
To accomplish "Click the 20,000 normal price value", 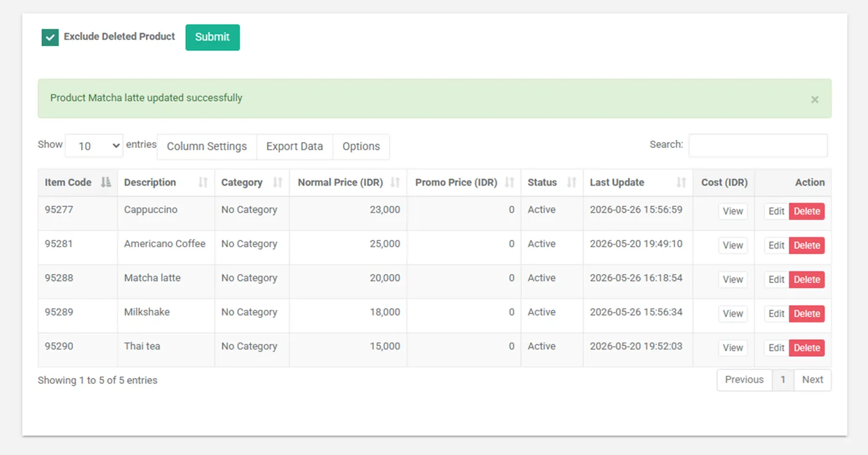I will [385, 278].
